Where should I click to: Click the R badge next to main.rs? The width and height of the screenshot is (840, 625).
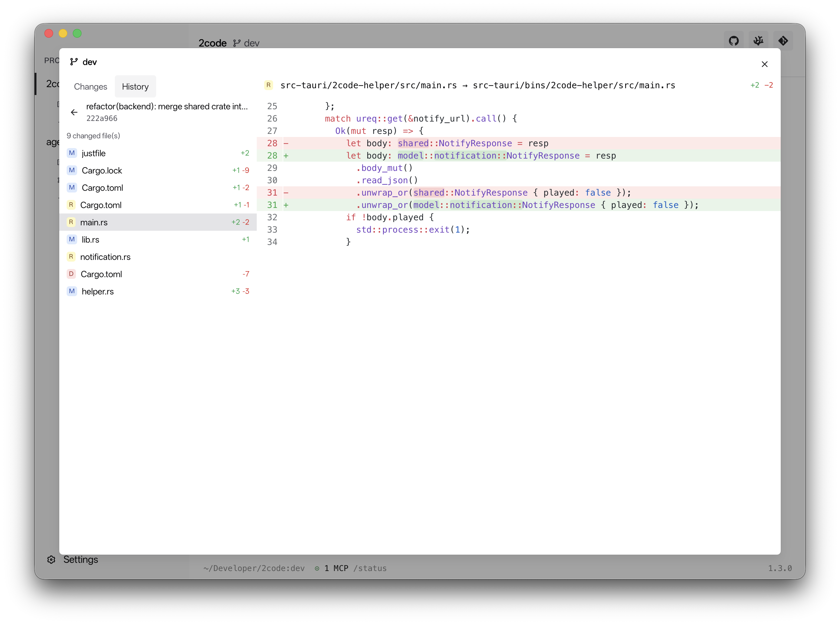(x=72, y=222)
